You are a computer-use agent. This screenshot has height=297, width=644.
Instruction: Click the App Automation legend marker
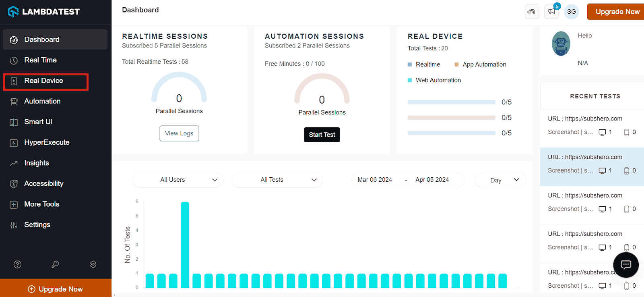click(456, 64)
